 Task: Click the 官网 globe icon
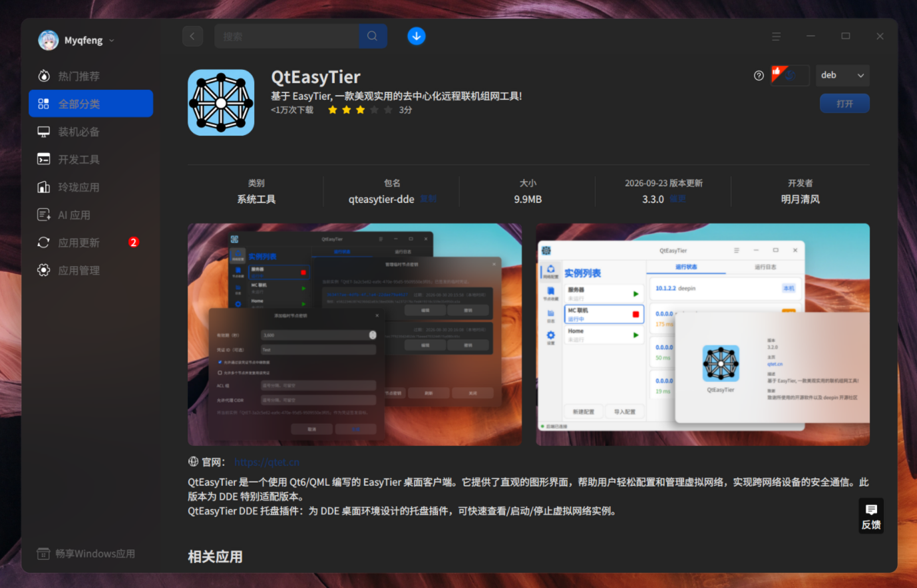[194, 462]
